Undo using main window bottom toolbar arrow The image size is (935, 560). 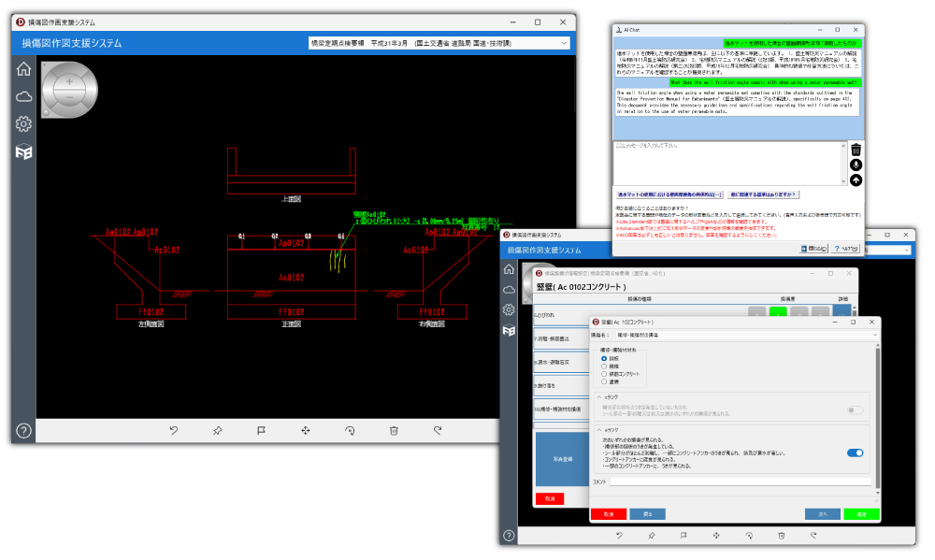coord(174,430)
